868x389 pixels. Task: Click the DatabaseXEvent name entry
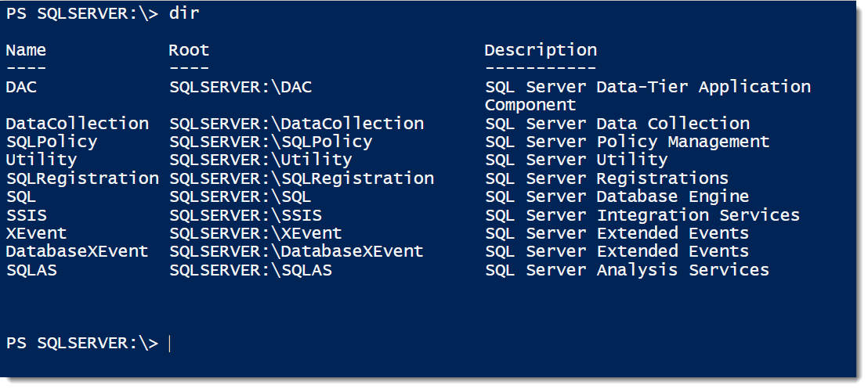pyautogui.click(x=77, y=251)
